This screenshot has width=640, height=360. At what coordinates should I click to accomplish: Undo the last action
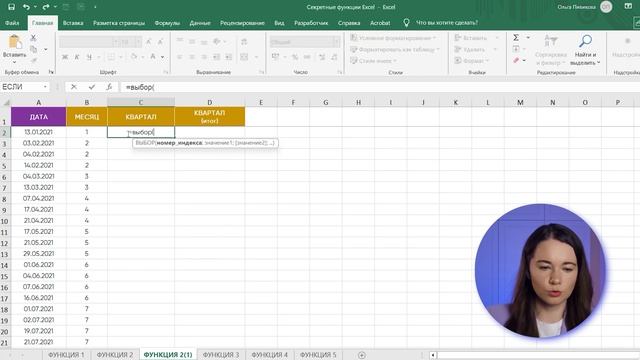click(26, 7)
